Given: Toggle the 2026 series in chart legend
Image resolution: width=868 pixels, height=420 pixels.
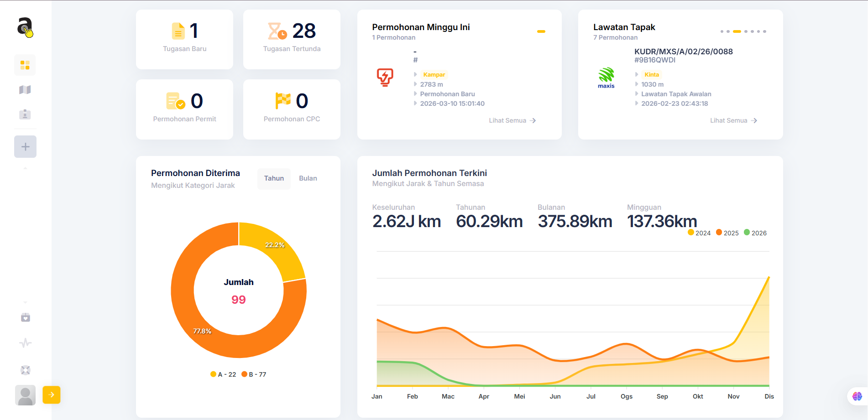Looking at the screenshot, I should (x=755, y=233).
